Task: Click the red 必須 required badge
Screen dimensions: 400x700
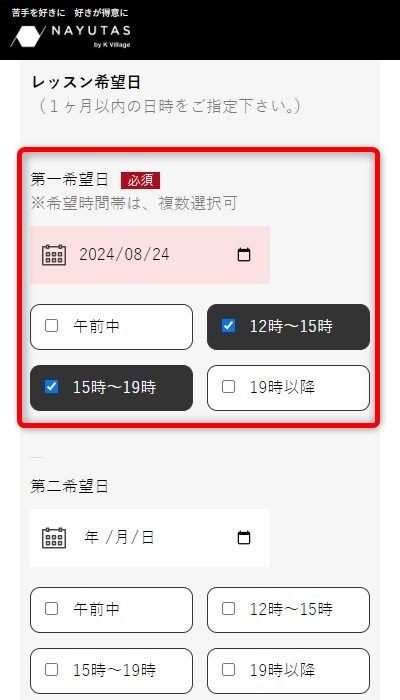Action: tap(140, 180)
